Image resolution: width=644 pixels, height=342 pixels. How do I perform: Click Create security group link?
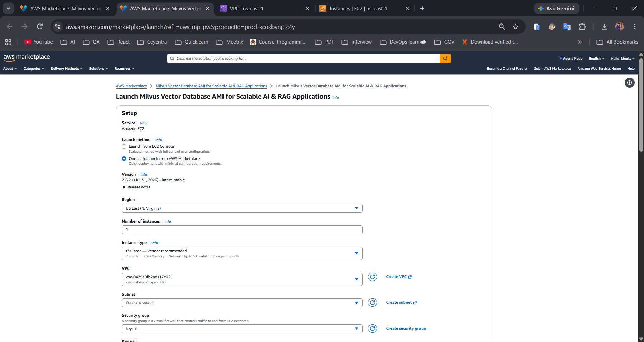click(406, 328)
